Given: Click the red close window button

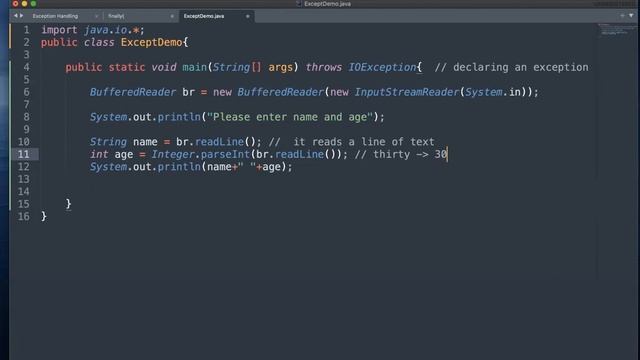Looking at the screenshot, I should point(16,4).
